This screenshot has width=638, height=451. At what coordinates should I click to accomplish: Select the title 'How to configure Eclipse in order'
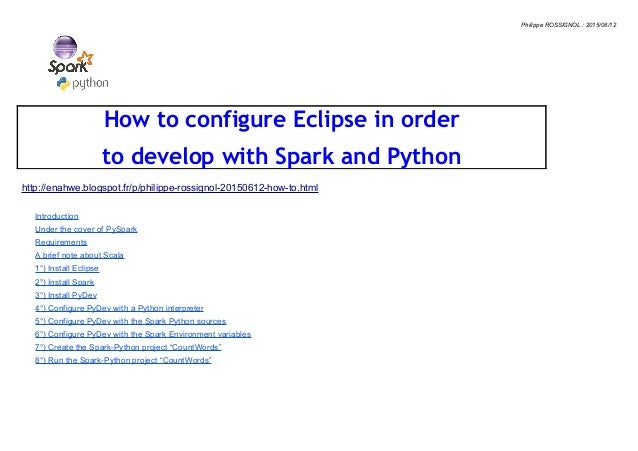click(282, 119)
